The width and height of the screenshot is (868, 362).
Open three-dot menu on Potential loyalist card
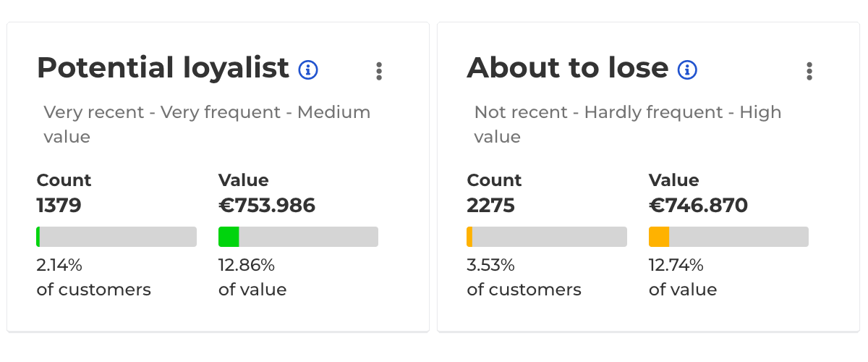pyautogui.click(x=378, y=71)
